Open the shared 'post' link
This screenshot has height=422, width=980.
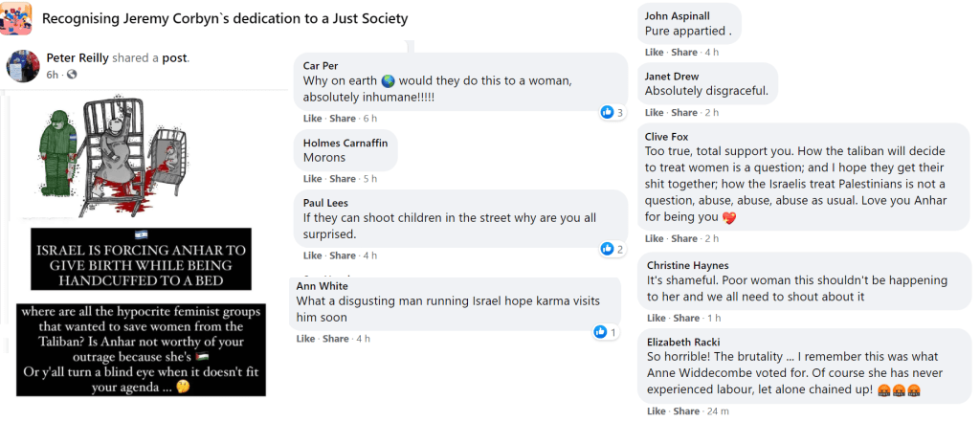[x=175, y=58]
